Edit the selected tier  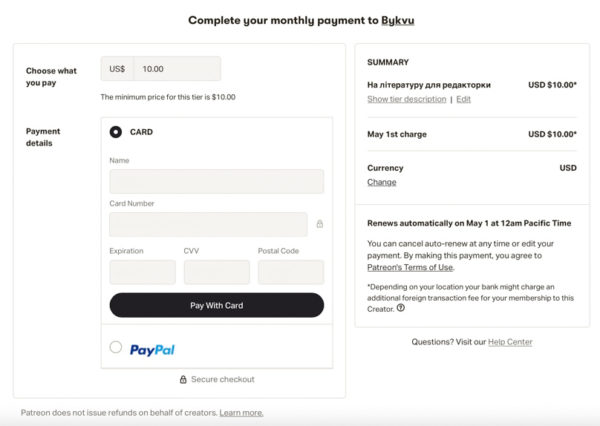[x=463, y=99]
